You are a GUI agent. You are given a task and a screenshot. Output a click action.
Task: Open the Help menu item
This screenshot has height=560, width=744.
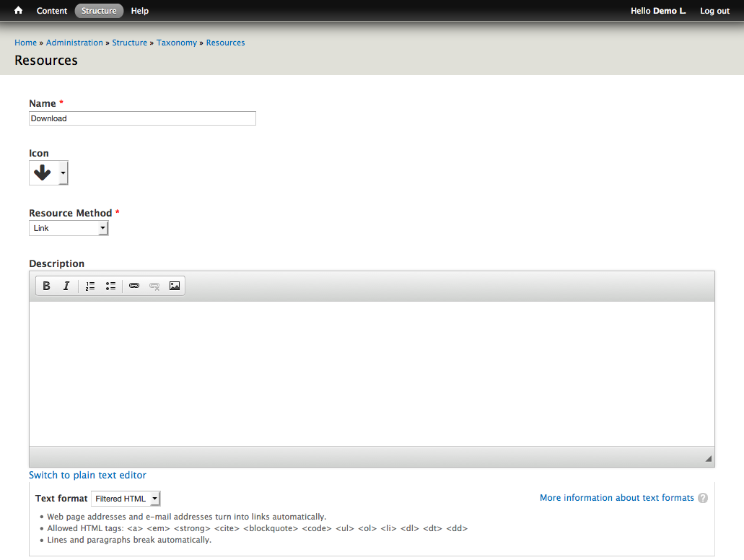click(140, 11)
